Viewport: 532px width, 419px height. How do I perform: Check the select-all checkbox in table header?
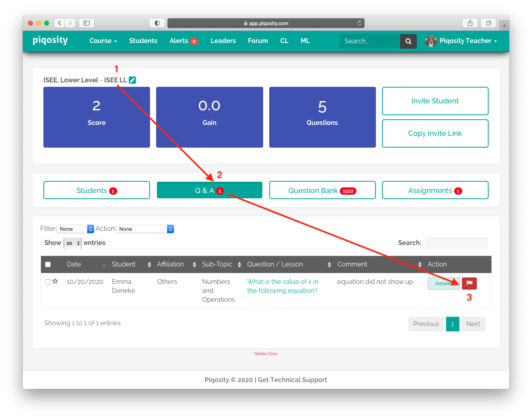pyautogui.click(x=48, y=264)
